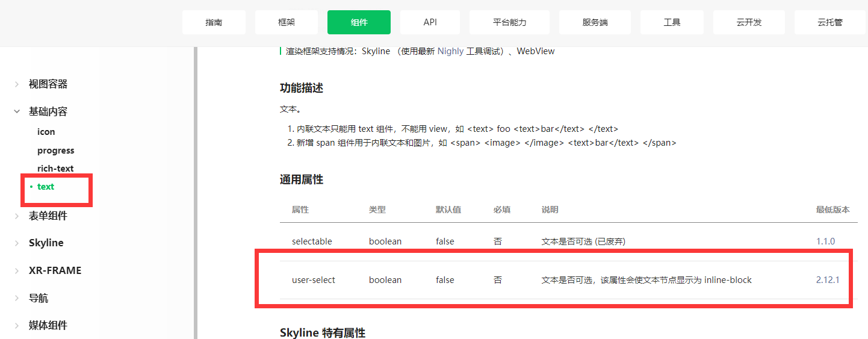This screenshot has width=868, height=339.
Task: Expand the 媒体组件 chevron
Action: coord(17,325)
